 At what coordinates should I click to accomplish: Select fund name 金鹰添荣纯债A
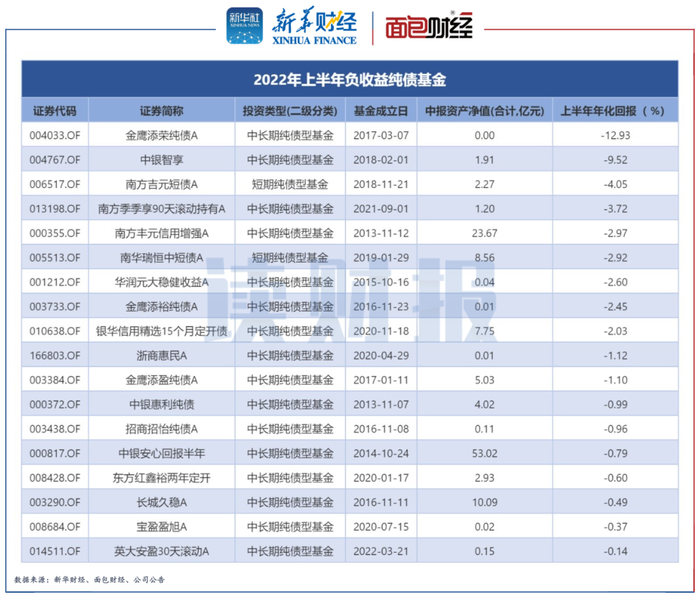162,135
